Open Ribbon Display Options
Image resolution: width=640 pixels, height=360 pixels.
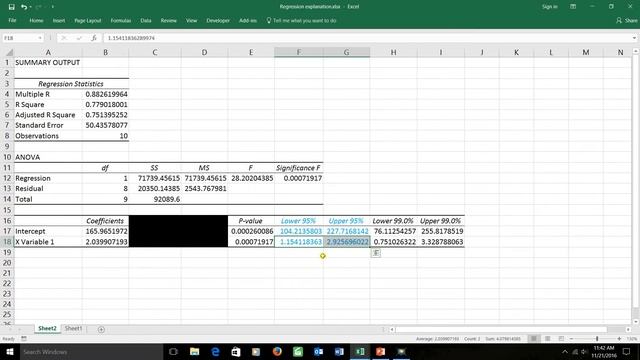point(573,7)
